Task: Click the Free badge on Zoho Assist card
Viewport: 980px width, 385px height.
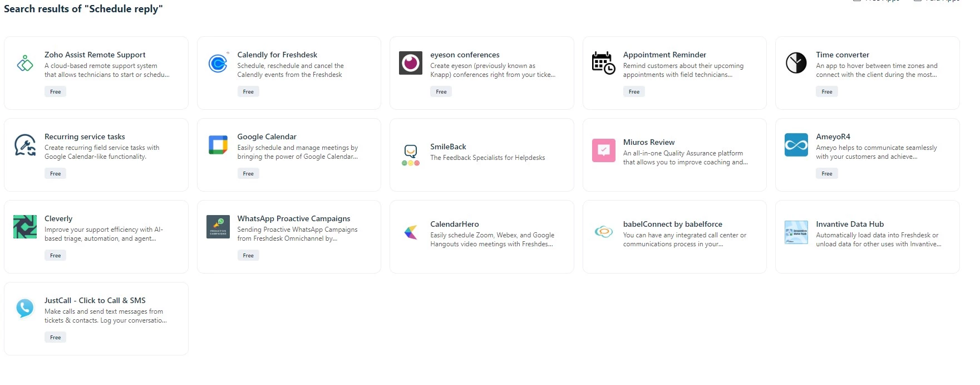Action: (x=55, y=91)
